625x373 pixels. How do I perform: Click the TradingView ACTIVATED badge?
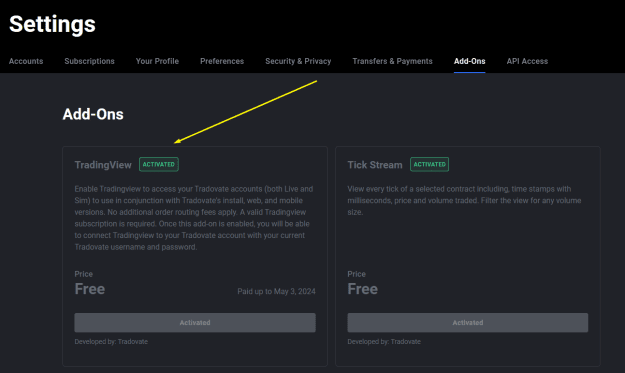[159, 164]
